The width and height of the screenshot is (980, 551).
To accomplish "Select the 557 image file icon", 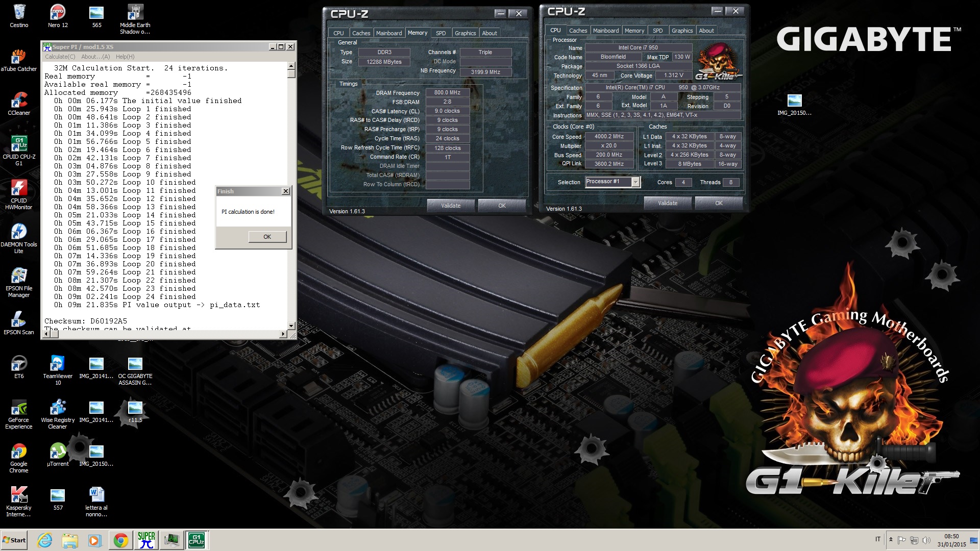I will 58,499.
